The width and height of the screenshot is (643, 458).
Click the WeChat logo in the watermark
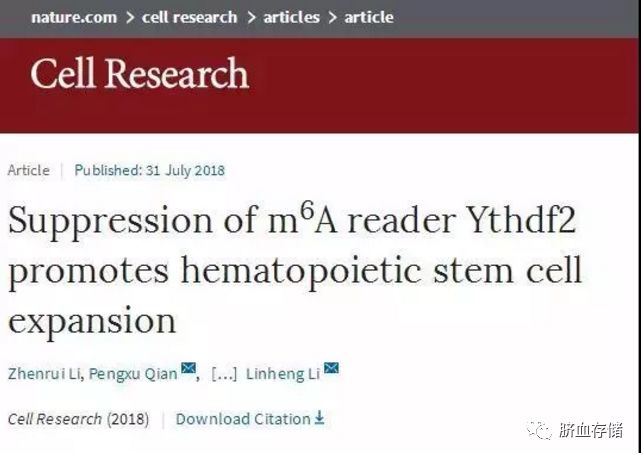[x=540, y=431]
